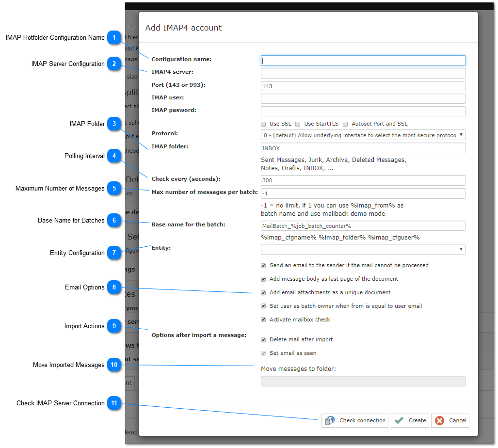Click the Check connection globe icon
Viewport: 498px width, 448px height.
coord(329,421)
